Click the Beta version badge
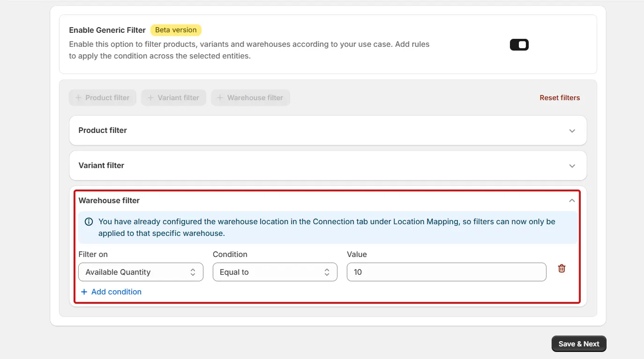644x359 pixels. 176,30
